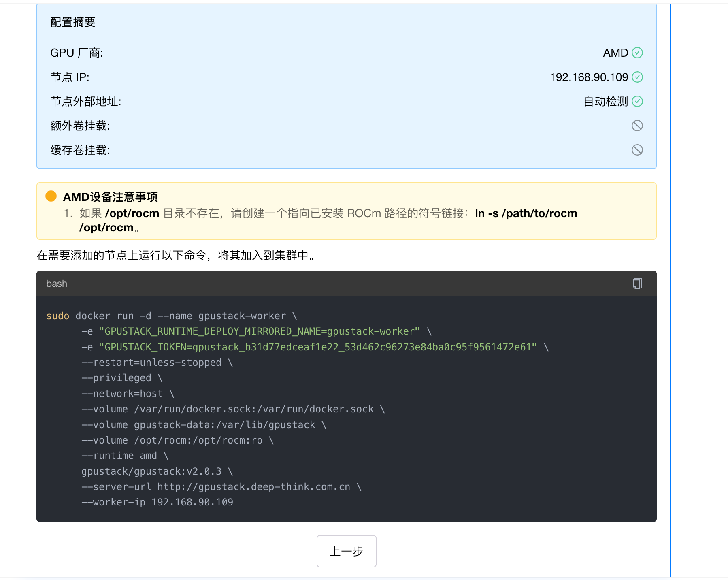Click the docker.sock volume line
The image size is (728, 580).
233,409
